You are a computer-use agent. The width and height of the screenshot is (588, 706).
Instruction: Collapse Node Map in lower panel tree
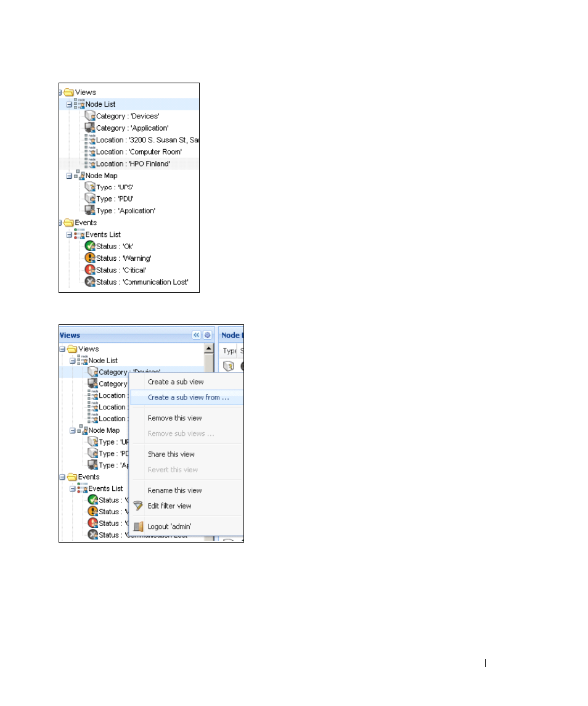(72, 431)
